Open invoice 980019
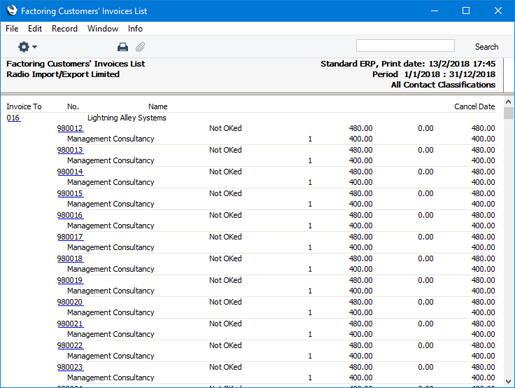This screenshot has width=515, height=388. click(x=70, y=280)
